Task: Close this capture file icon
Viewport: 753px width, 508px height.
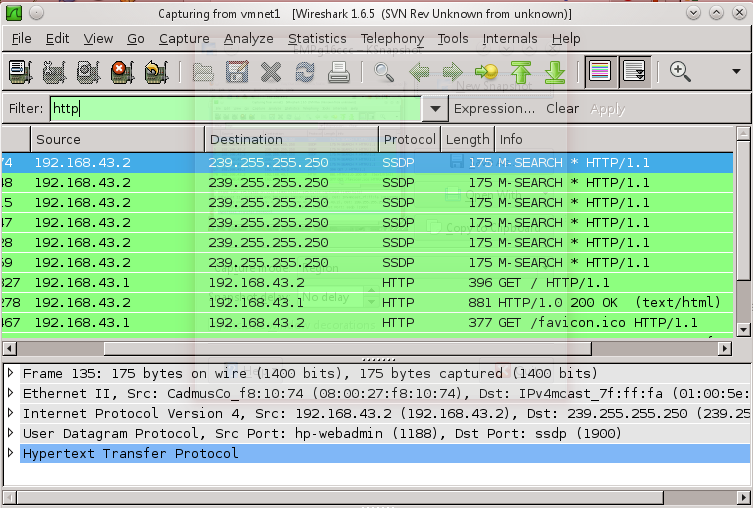Action: [271, 72]
